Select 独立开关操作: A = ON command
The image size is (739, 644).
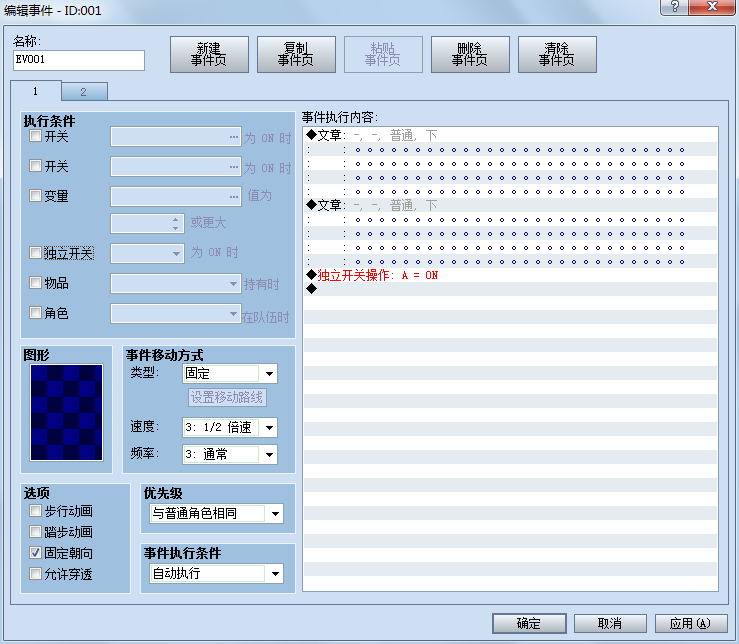point(510,275)
